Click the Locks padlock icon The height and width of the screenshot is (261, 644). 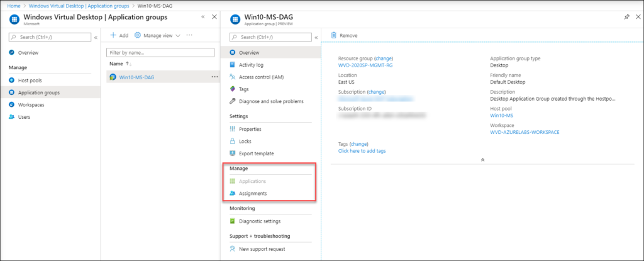point(233,142)
